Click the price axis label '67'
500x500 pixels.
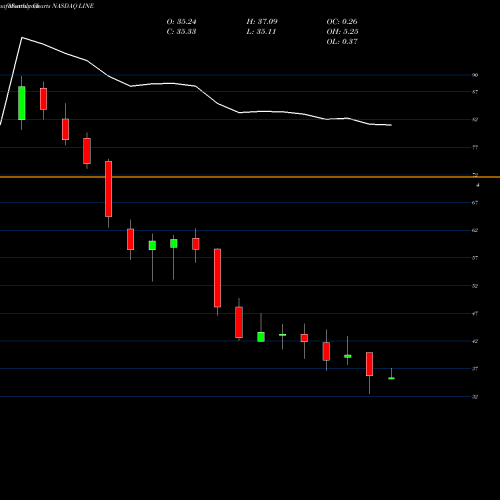(475, 203)
